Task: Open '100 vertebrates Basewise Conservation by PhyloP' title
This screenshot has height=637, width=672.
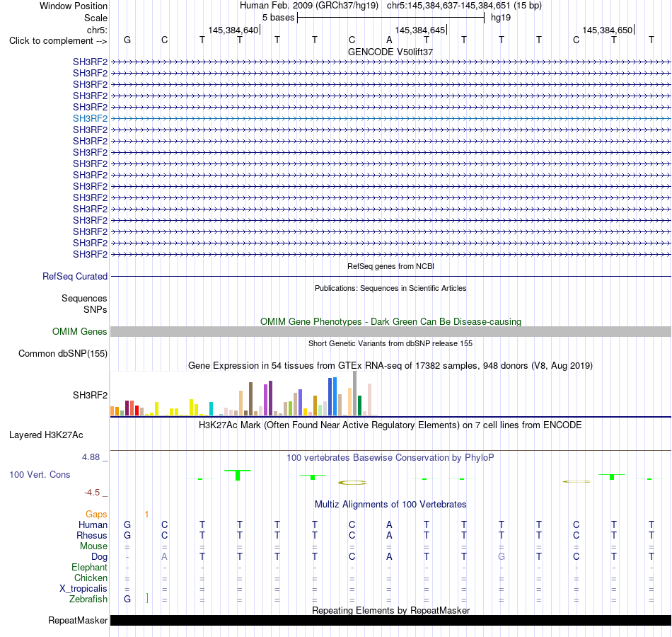Action: coord(390,458)
